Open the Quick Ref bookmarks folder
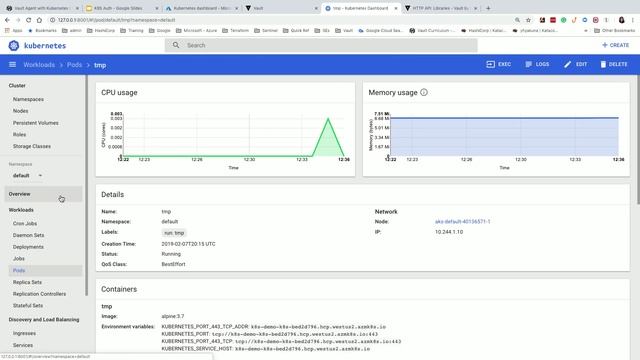Image resolution: width=640 pixels, height=360 pixels. [x=296, y=30]
